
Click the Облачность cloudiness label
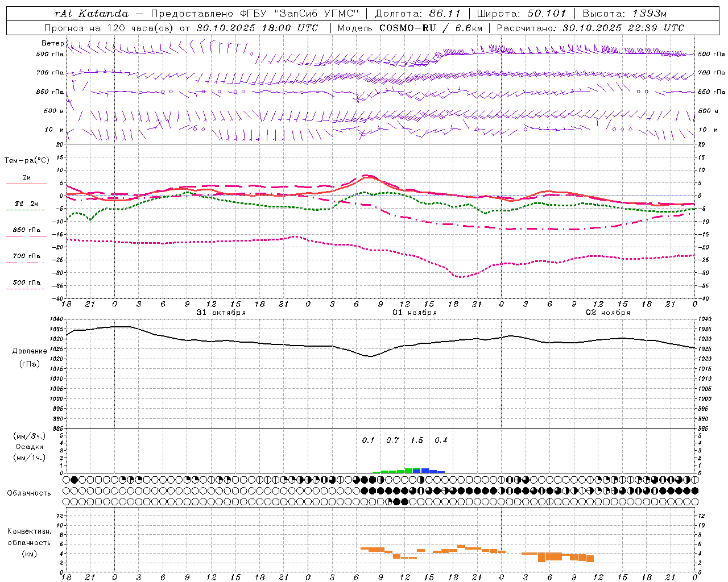click(29, 493)
